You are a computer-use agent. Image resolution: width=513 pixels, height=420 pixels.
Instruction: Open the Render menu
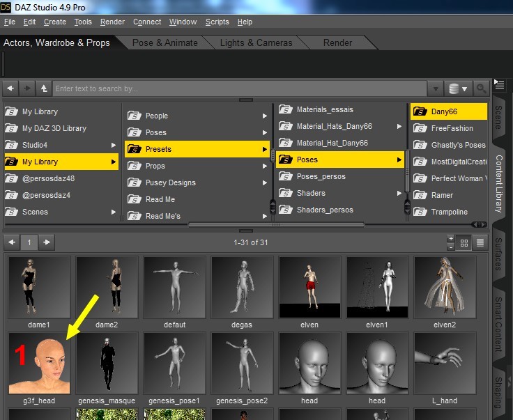[112, 22]
